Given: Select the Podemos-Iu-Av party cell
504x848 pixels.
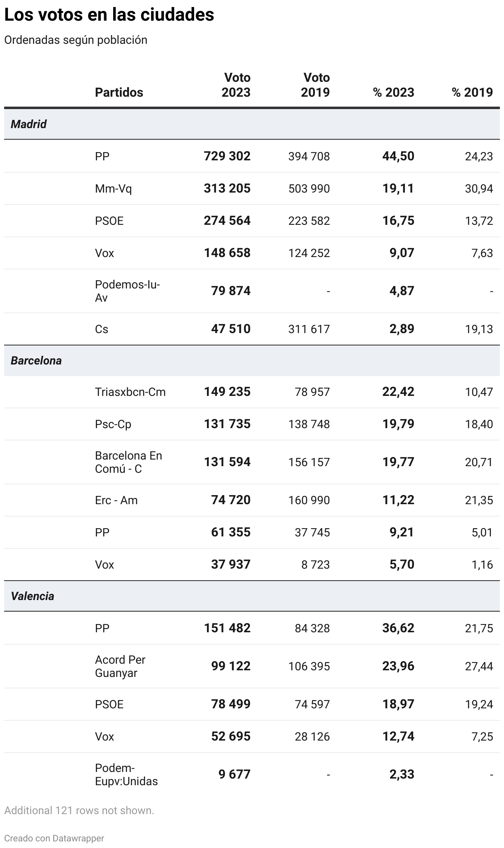Looking at the screenshot, I should 127,291.
